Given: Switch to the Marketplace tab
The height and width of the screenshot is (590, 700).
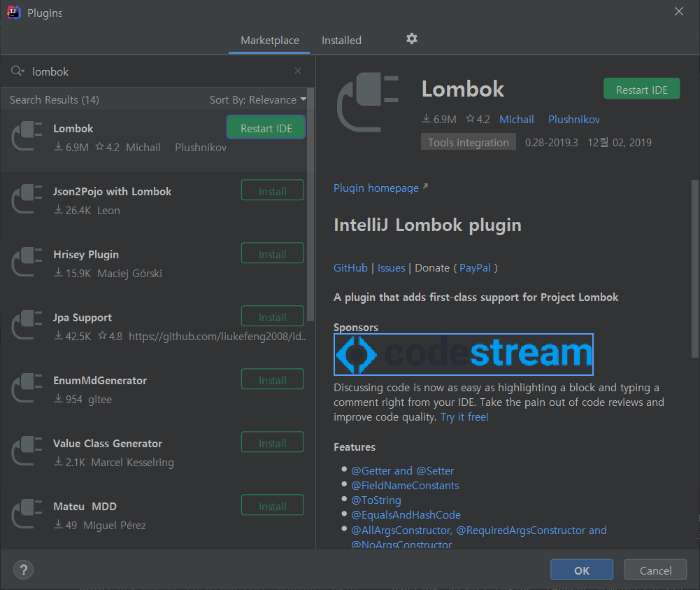Looking at the screenshot, I should (x=270, y=40).
